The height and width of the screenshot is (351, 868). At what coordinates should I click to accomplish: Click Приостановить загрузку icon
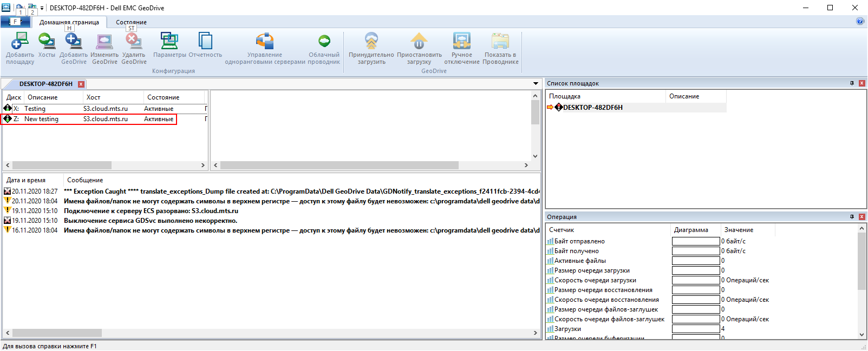pyautogui.click(x=419, y=42)
